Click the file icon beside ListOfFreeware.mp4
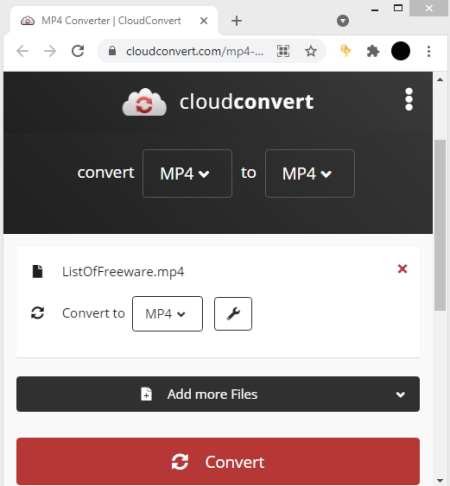450x486 pixels. point(37,271)
